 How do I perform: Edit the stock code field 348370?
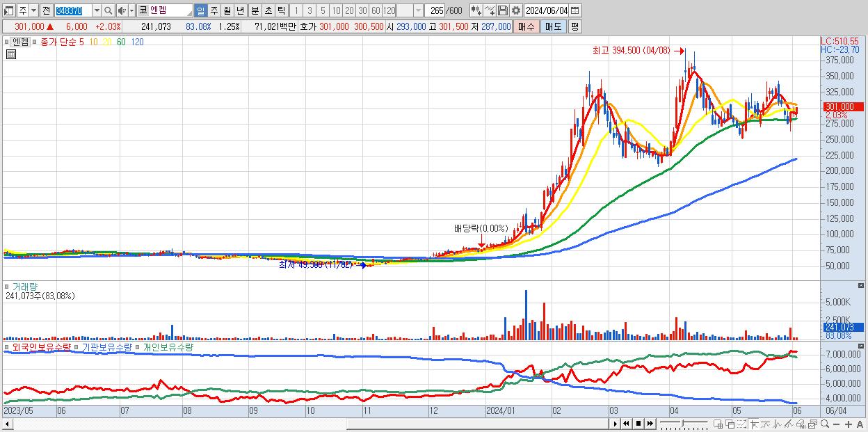[73, 10]
